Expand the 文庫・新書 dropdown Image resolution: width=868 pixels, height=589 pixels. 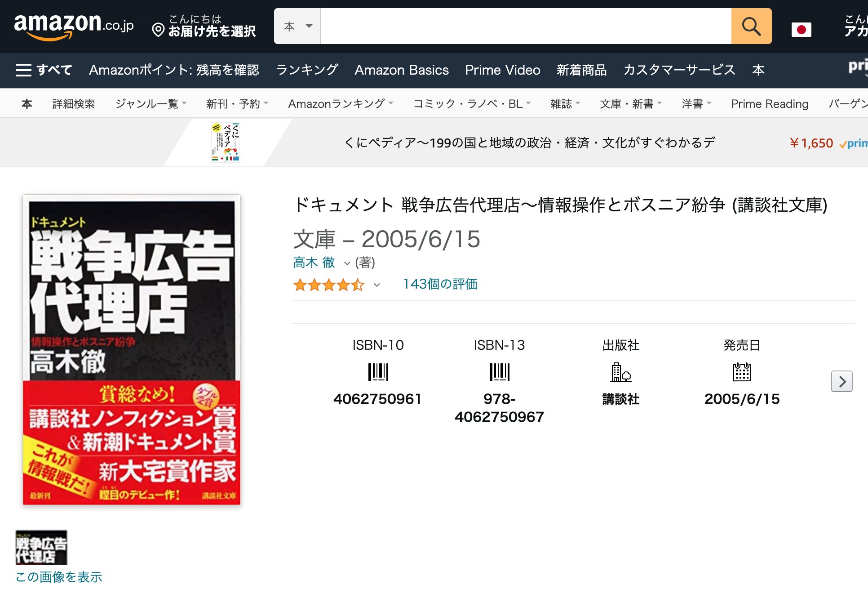tap(631, 104)
